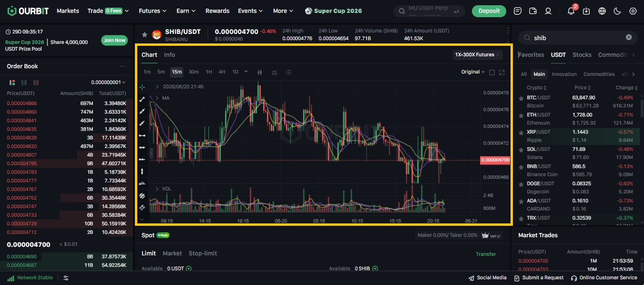Open the language globe icon

click(x=602, y=11)
